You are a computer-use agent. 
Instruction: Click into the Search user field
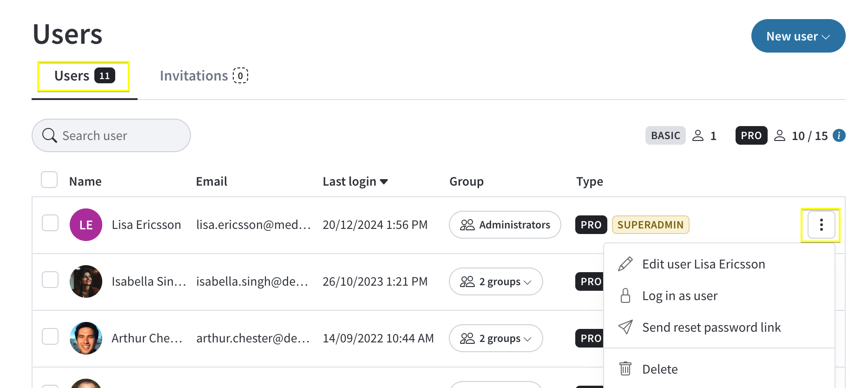pyautogui.click(x=111, y=135)
